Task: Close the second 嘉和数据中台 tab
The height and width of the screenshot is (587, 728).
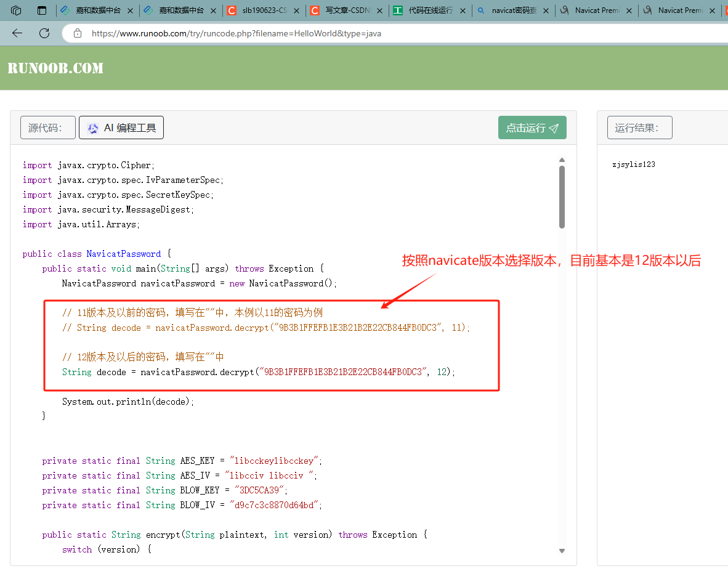Action: 213,10
